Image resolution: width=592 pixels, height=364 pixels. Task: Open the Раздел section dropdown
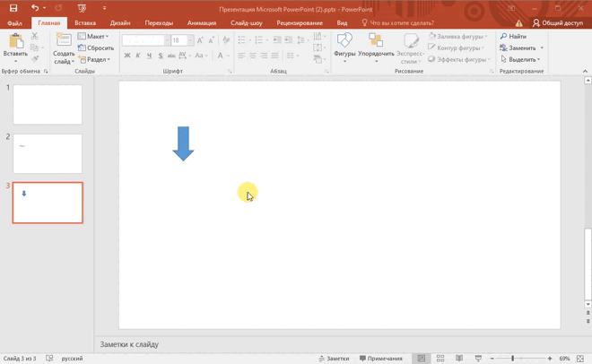[x=94, y=59]
